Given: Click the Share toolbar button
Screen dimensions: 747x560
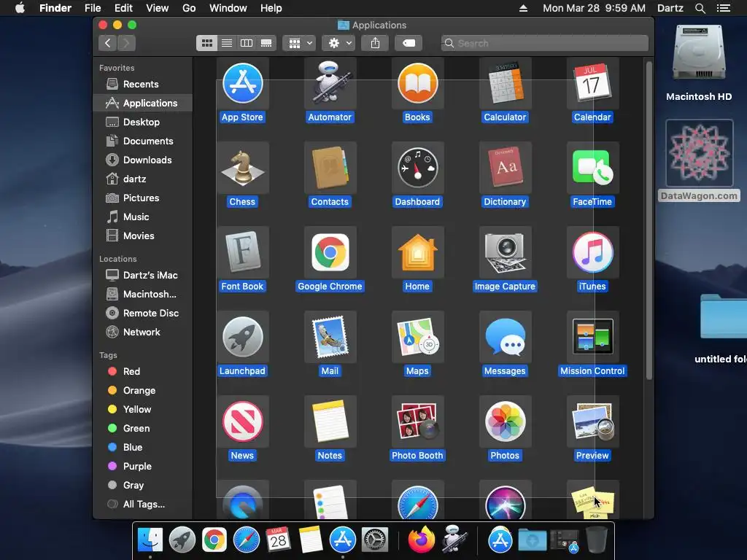Looking at the screenshot, I should point(376,43).
